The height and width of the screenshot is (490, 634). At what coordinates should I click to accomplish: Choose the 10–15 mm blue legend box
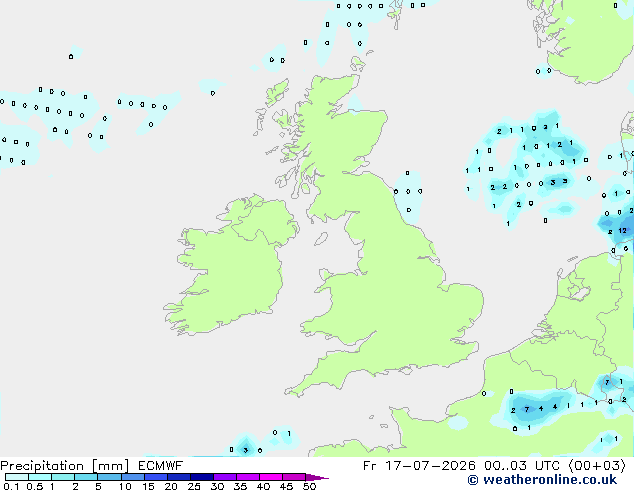pos(133,477)
